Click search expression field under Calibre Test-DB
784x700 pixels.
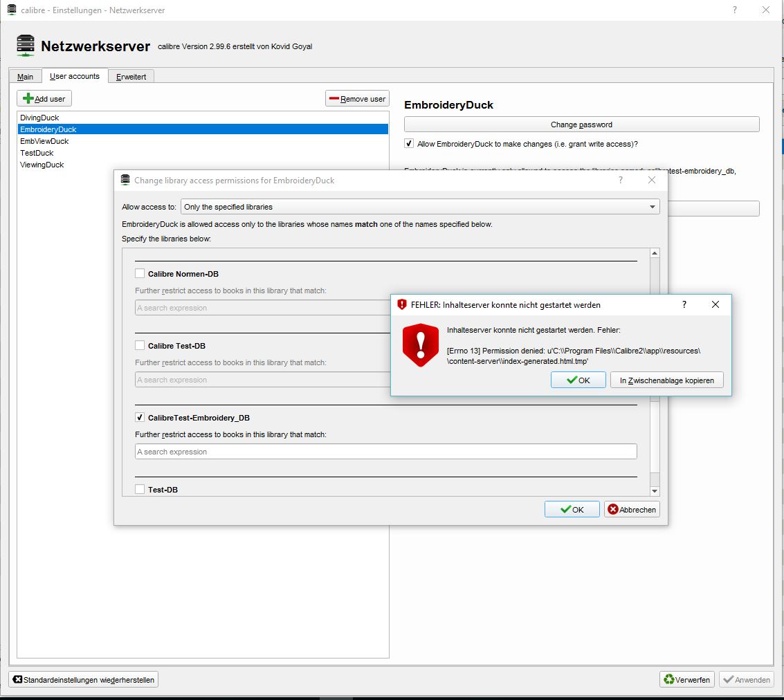coord(262,379)
